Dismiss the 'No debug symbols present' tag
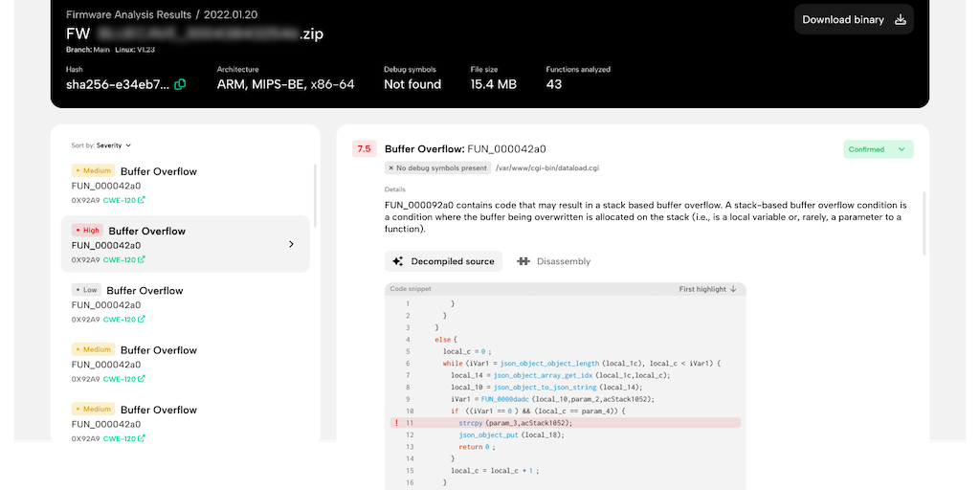The width and height of the screenshot is (980, 490). 391,167
